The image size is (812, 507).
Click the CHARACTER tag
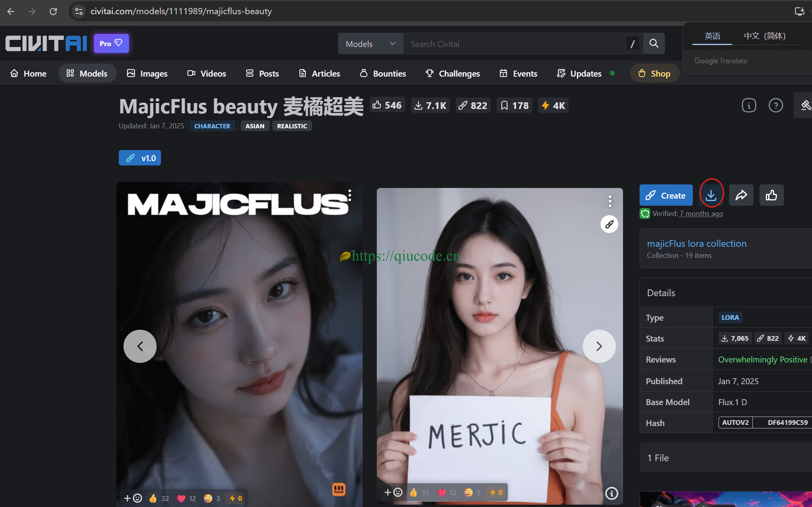pos(212,126)
